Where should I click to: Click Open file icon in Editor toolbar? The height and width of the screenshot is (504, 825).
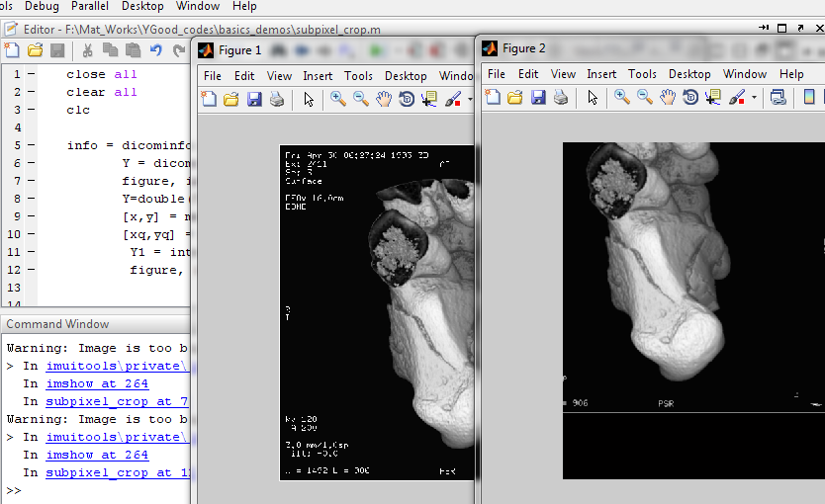[35, 50]
